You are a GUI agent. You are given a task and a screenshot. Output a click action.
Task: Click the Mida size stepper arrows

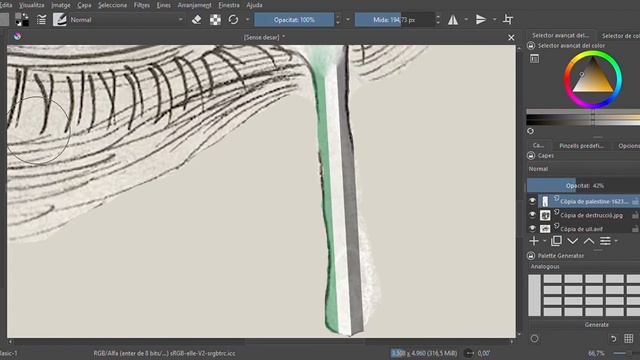tap(438, 20)
